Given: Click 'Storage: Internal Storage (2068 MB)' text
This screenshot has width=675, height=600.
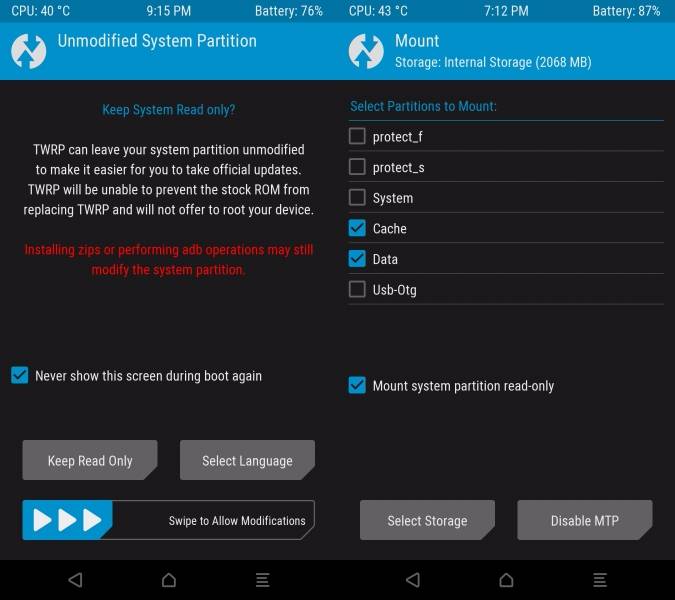Looking at the screenshot, I should [x=493, y=62].
